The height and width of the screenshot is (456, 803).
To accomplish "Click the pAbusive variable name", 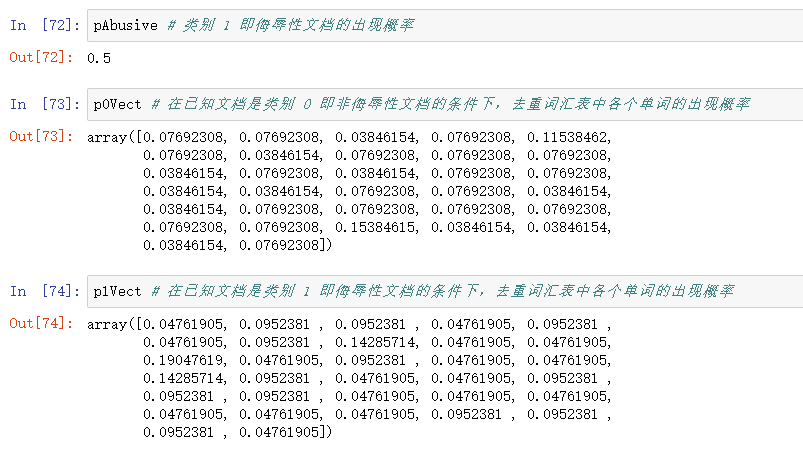I will click(x=125, y=26).
